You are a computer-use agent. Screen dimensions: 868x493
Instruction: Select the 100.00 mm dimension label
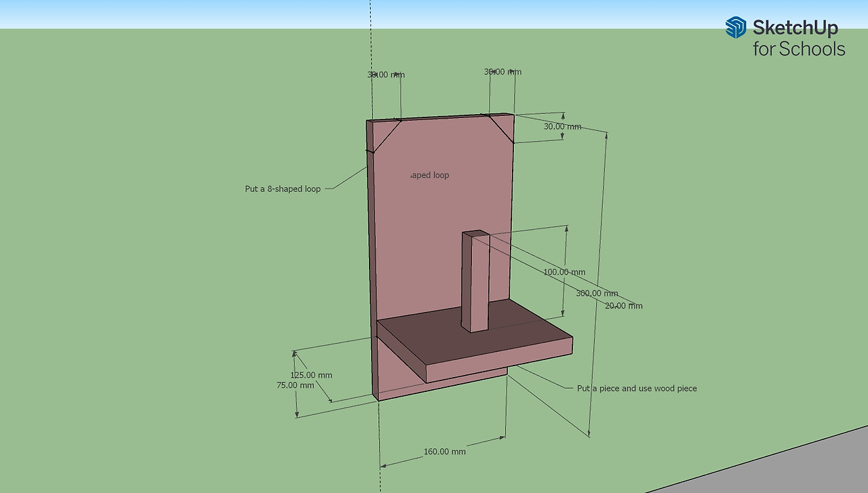click(564, 271)
